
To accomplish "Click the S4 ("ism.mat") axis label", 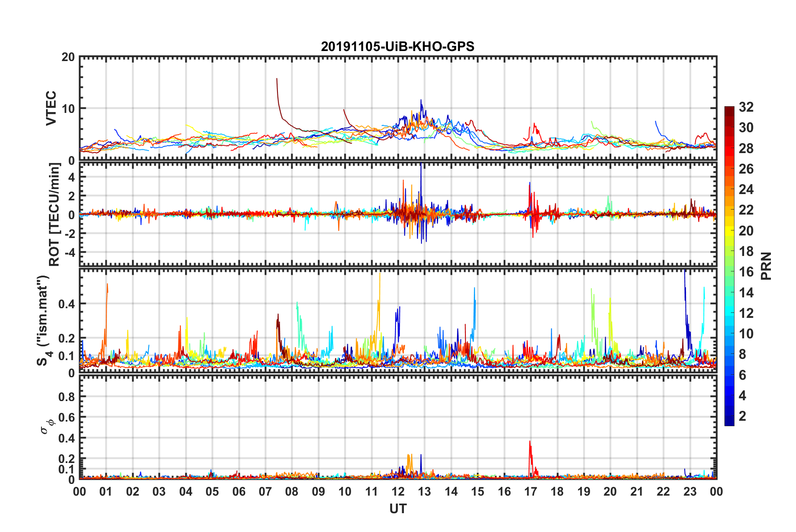I will [44, 321].
